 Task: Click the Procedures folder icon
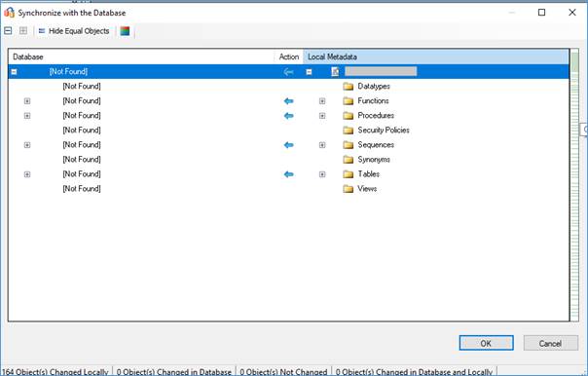[348, 116]
